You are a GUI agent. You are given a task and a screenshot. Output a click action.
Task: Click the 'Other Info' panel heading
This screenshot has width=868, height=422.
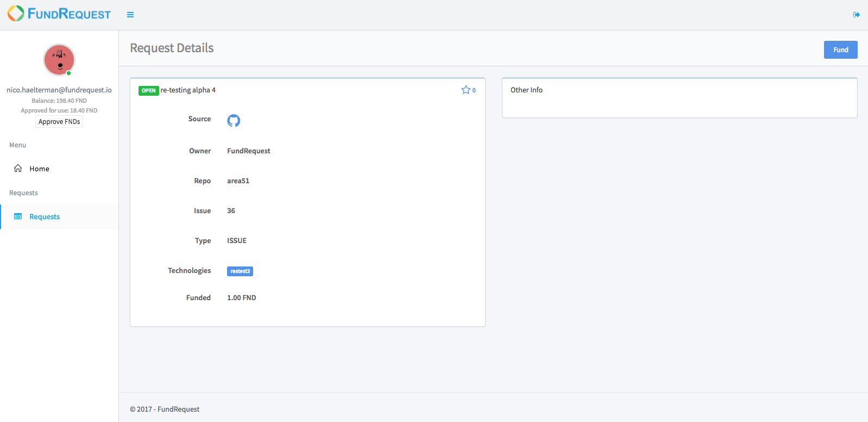click(x=526, y=90)
